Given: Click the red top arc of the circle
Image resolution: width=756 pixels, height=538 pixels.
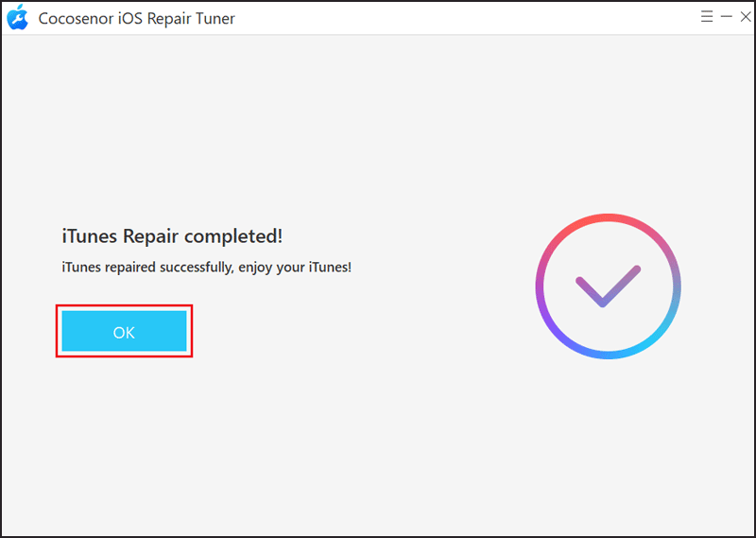Looking at the screenshot, I should (608, 217).
